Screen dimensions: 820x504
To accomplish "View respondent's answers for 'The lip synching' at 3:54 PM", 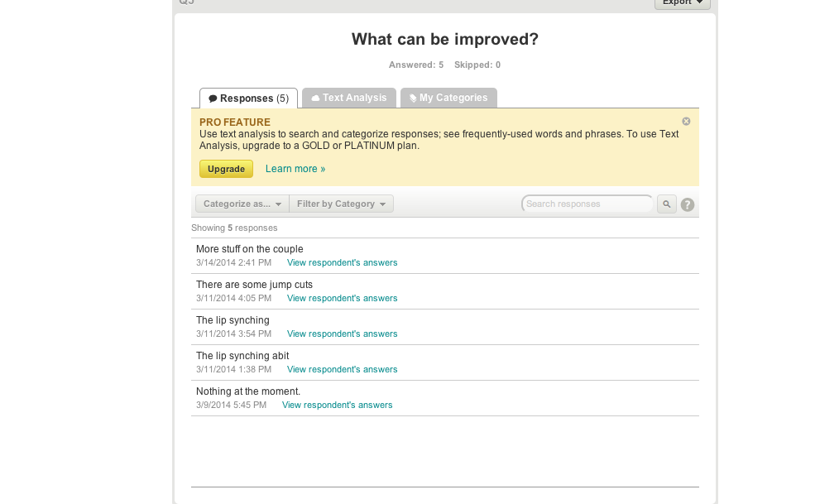I will (x=342, y=334).
